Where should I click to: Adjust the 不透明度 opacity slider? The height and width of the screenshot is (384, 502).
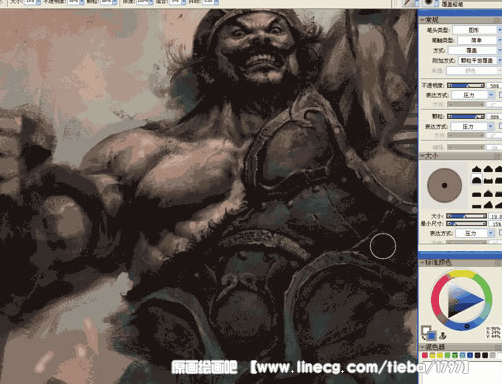tap(466, 86)
